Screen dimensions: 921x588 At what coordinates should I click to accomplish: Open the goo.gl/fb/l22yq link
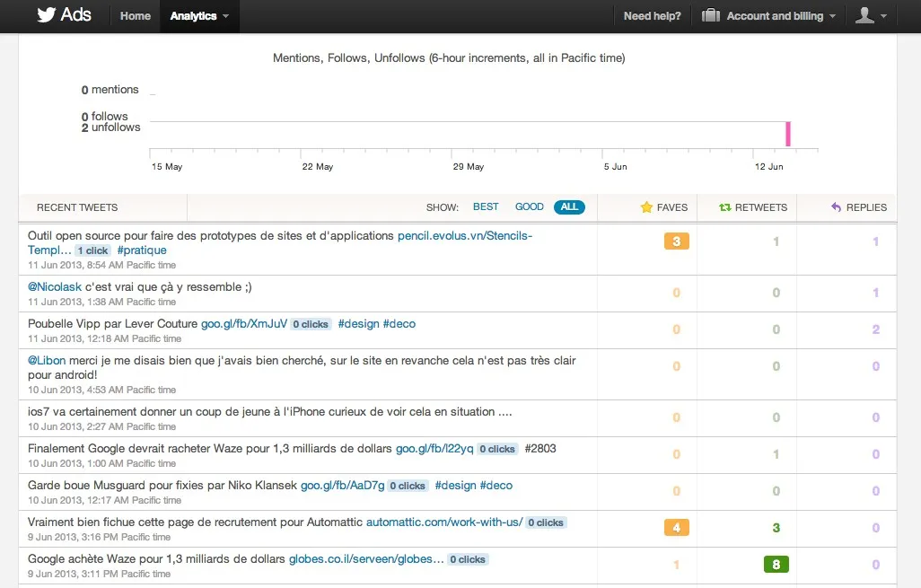pyautogui.click(x=434, y=449)
